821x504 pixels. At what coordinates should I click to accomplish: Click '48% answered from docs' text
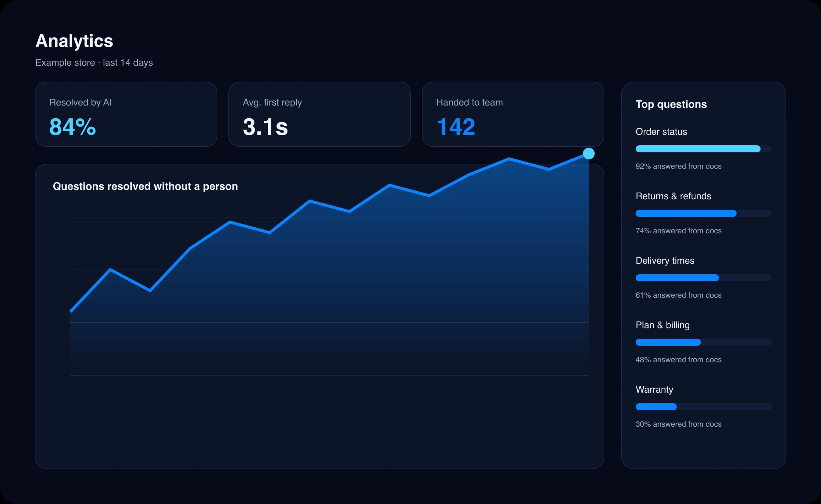pyautogui.click(x=678, y=360)
